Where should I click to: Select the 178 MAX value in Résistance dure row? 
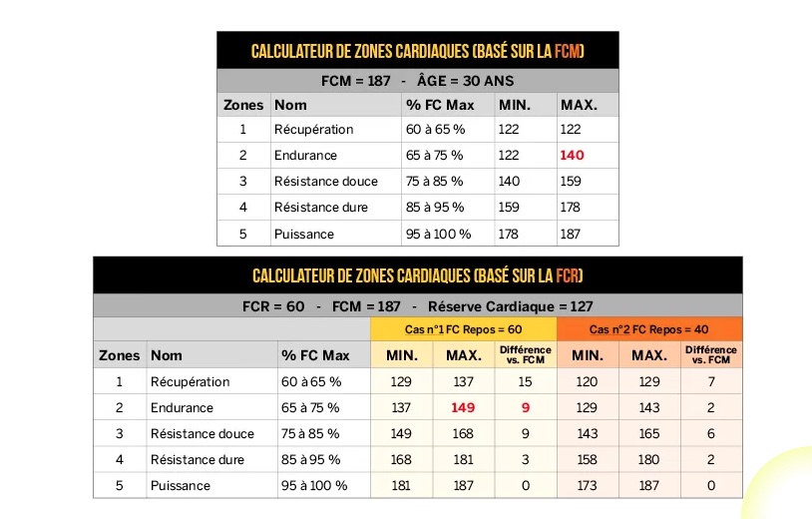click(571, 208)
